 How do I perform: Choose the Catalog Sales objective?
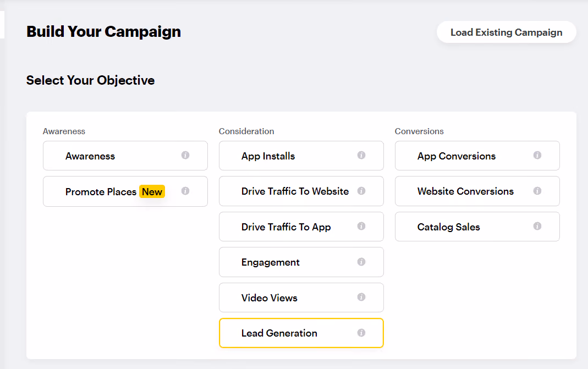pyautogui.click(x=477, y=227)
